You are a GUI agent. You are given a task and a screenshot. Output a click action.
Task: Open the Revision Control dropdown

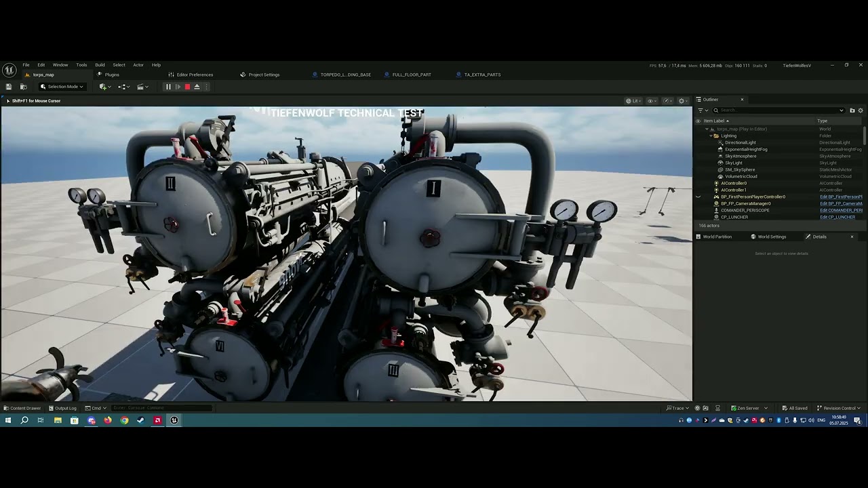click(839, 408)
